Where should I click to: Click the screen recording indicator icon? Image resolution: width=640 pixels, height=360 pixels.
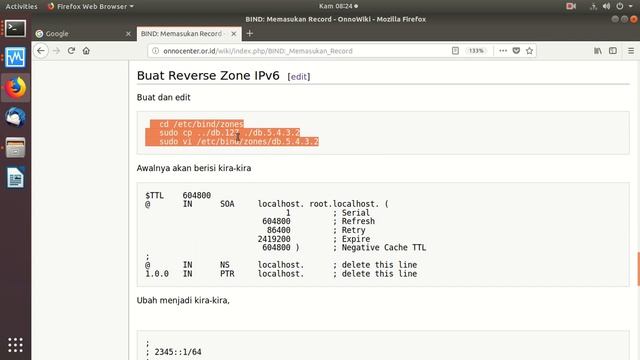(x=571, y=6)
